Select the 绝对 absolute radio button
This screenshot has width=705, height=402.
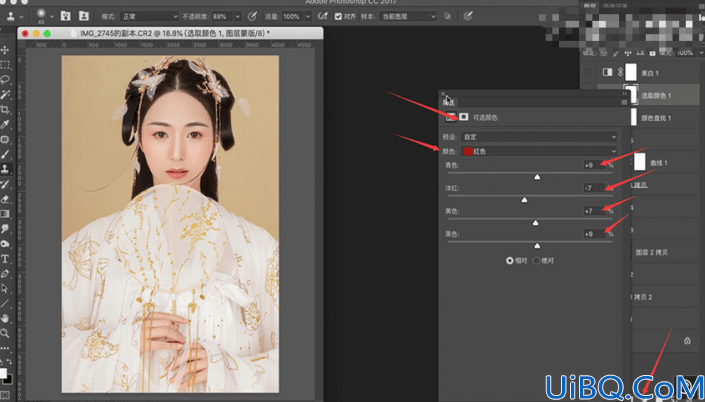(536, 260)
